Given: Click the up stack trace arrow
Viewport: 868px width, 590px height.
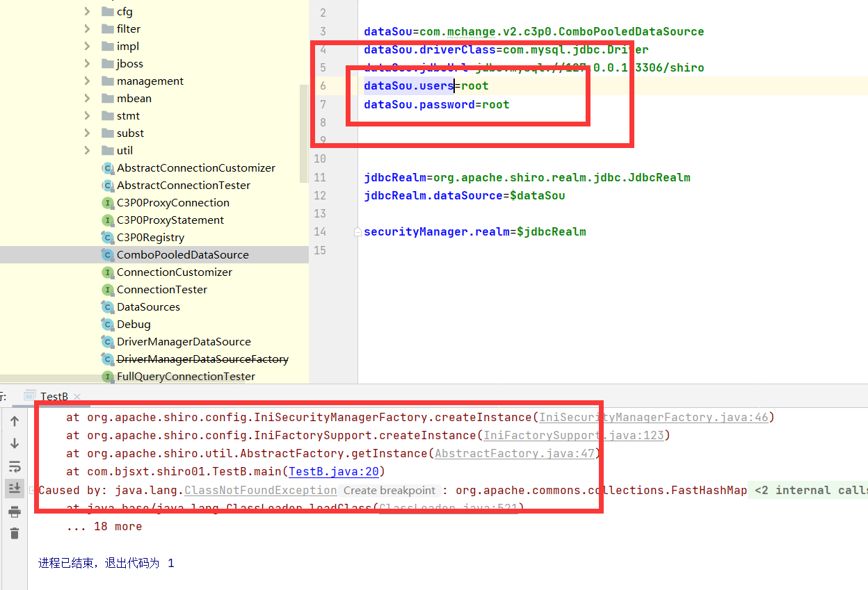Looking at the screenshot, I should [15, 421].
